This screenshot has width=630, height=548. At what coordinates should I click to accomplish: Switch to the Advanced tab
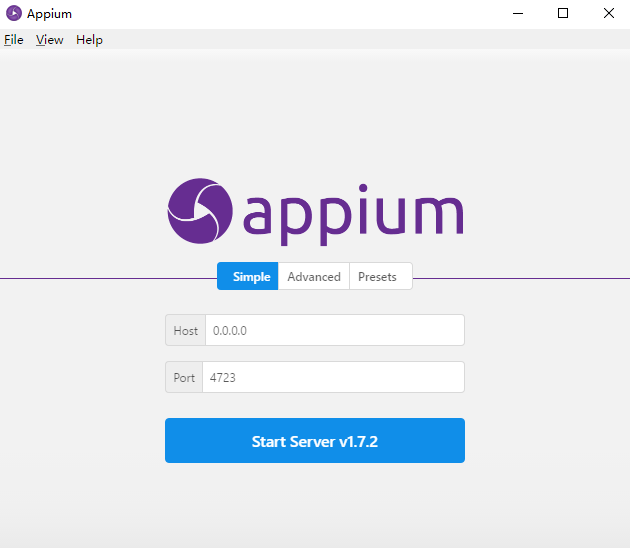pos(314,276)
